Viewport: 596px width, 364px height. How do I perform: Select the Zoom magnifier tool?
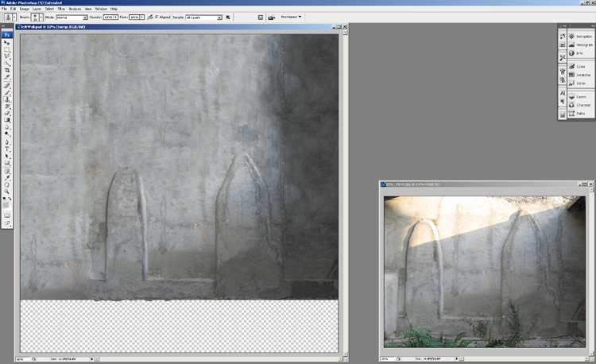click(x=7, y=192)
